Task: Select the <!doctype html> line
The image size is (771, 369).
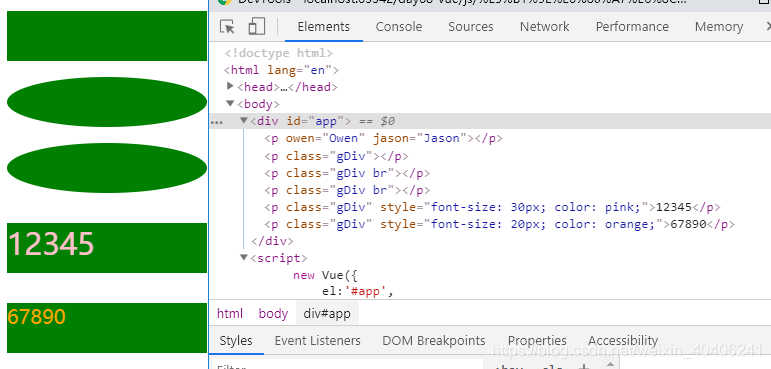Action: [x=279, y=53]
